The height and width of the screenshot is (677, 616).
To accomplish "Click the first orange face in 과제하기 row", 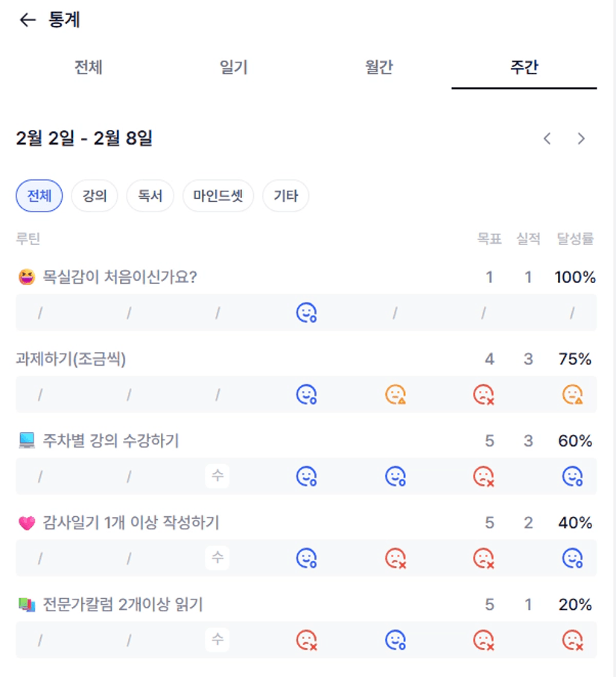I will 395,395.
